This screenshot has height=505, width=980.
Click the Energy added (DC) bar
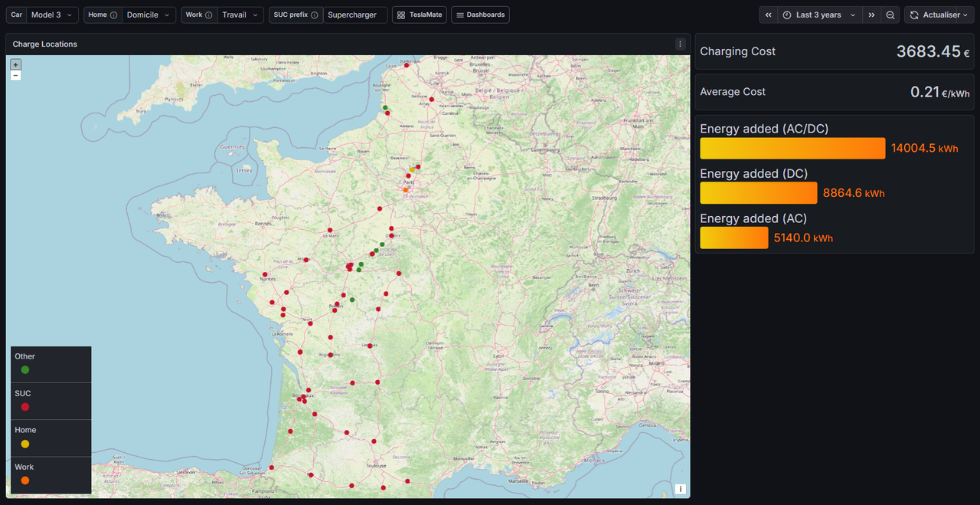[x=759, y=193]
